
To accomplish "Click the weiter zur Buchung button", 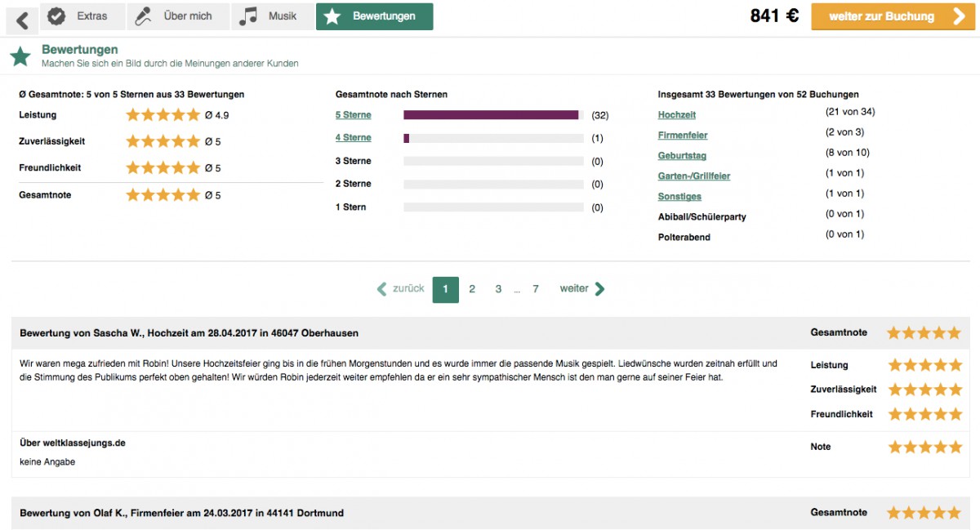I will pyautogui.click(x=893, y=16).
